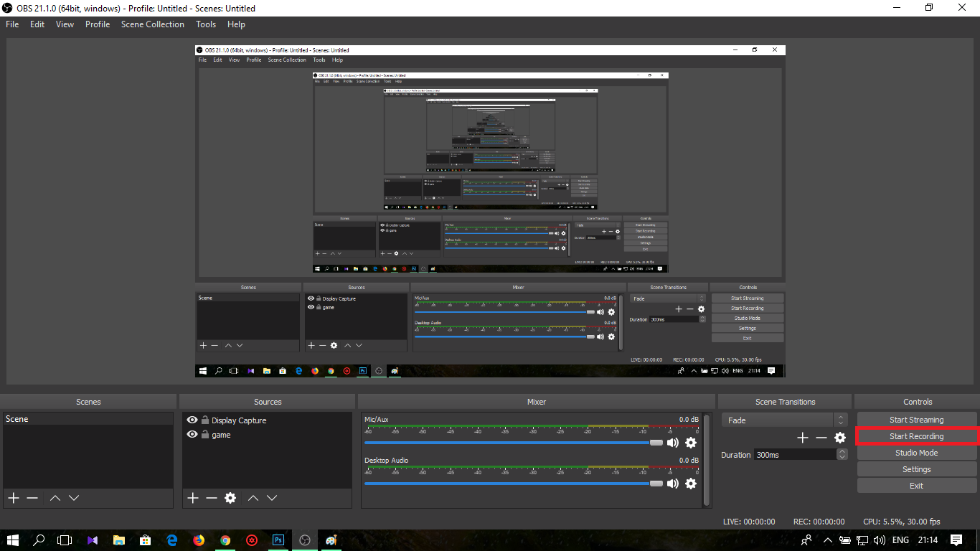The height and width of the screenshot is (551, 980).
Task: Click Start Streaming
Action: click(x=917, y=420)
